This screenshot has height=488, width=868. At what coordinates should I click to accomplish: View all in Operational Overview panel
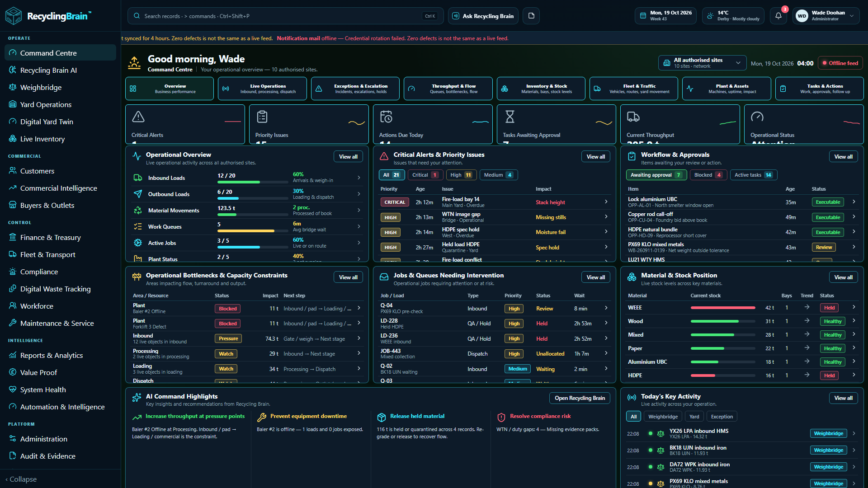(x=348, y=157)
